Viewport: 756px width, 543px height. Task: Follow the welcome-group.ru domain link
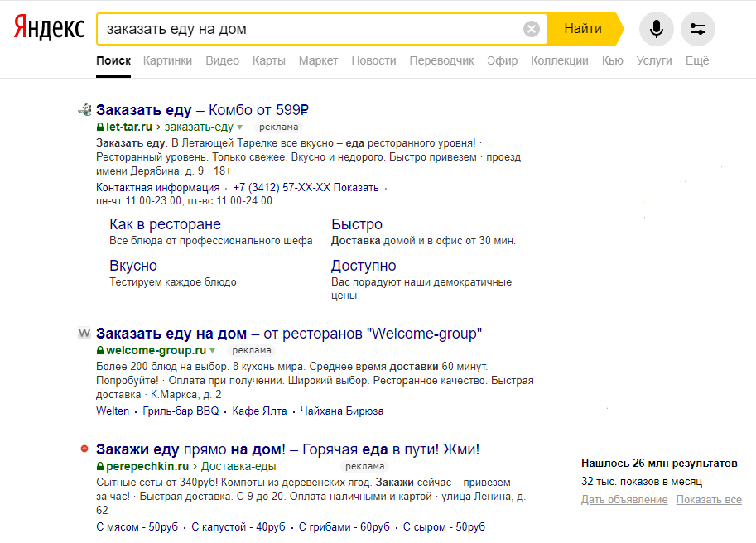coord(156,350)
